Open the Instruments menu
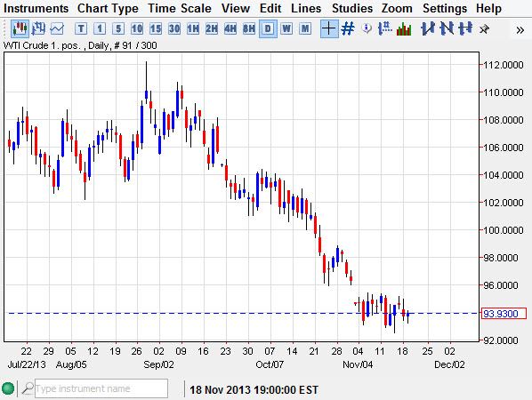The image size is (532, 400). tap(36, 8)
